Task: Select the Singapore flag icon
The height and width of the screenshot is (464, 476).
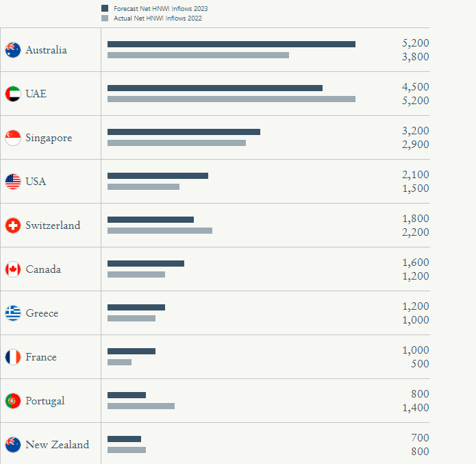Action: 13,138
